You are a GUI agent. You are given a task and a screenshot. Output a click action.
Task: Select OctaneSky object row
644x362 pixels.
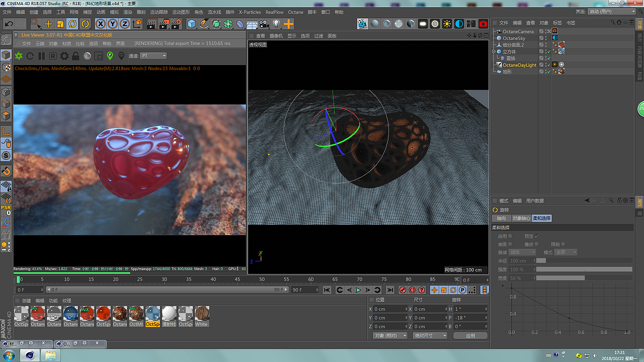(514, 38)
